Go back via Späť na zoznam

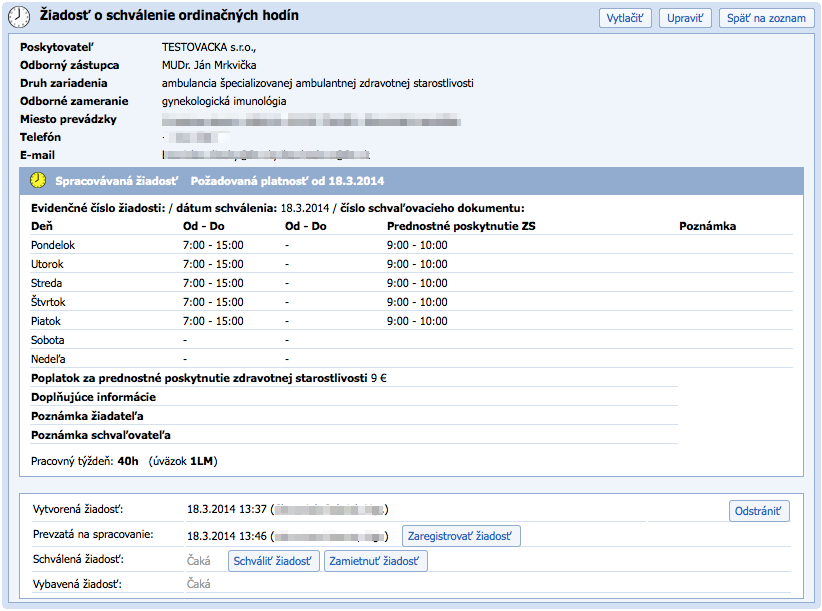[x=766, y=19]
